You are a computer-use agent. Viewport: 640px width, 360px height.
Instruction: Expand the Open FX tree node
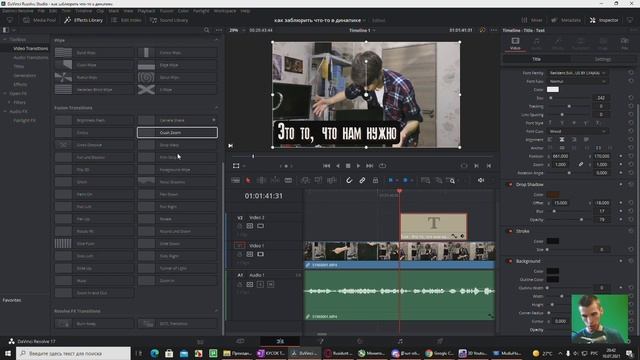click(x=5, y=93)
